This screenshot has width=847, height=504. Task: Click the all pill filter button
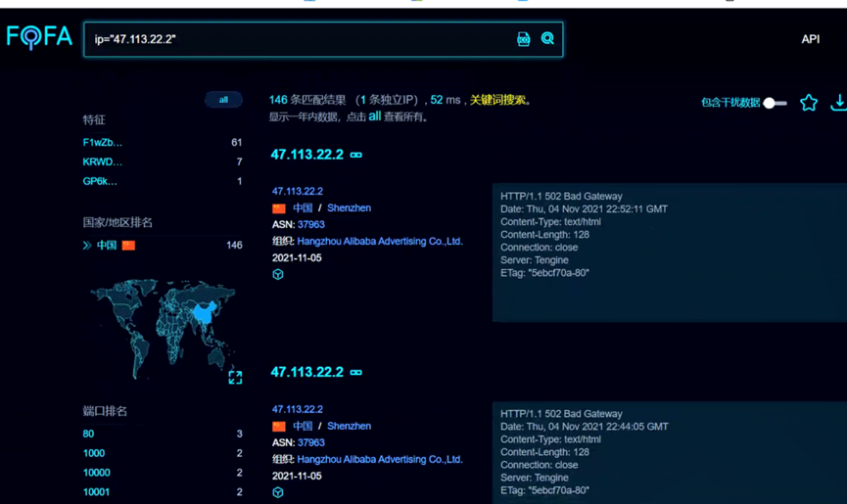[223, 100]
